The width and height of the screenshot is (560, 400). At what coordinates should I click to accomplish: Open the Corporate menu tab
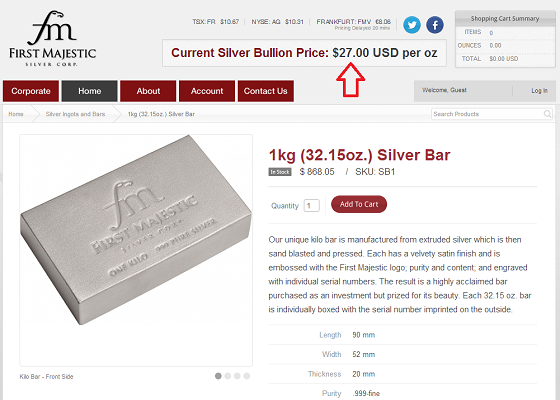click(x=31, y=91)
